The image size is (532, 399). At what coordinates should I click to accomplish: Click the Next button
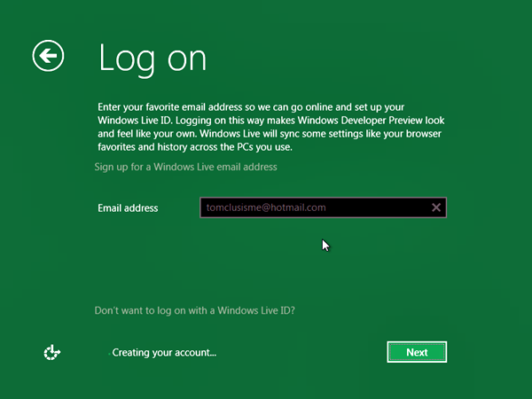tap(417, 352)
